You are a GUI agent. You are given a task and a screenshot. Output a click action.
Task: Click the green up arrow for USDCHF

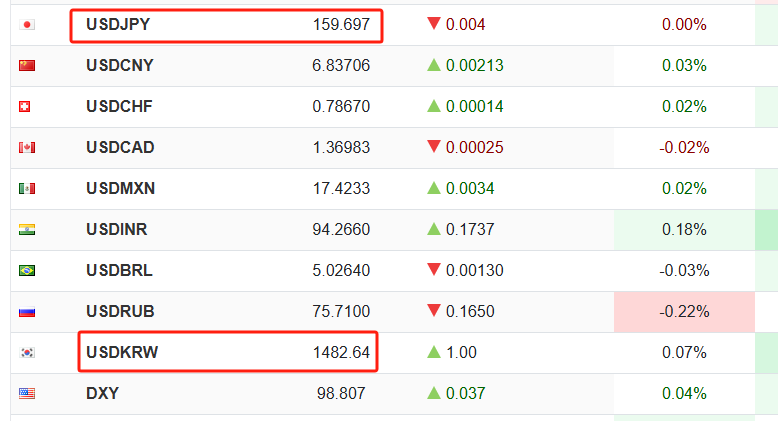(x=434, y=106)
